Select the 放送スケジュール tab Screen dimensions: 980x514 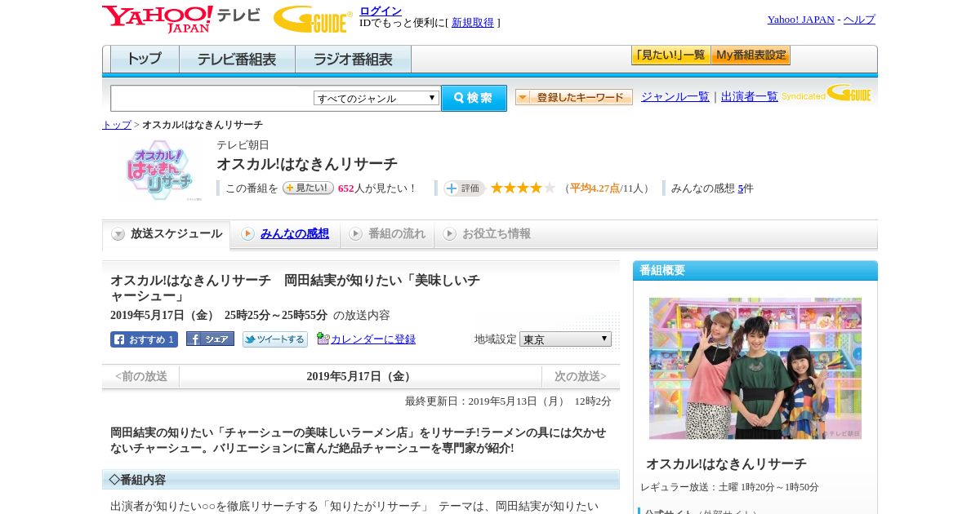pyautogui.click(x=167, y=234)
